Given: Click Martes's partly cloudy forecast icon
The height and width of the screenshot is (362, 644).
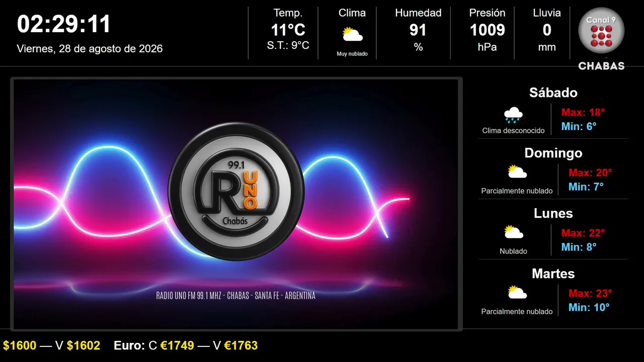Looking at the screenshot, I should (x=517, y=293).
